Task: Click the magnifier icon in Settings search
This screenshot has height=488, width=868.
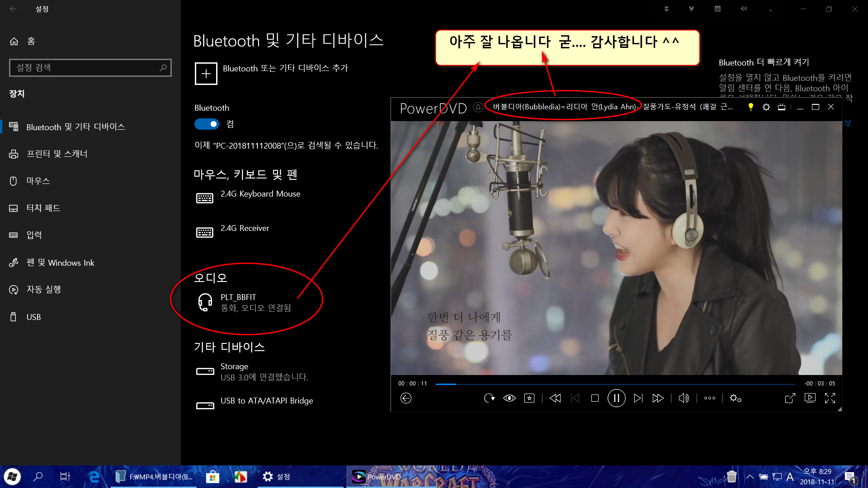Action: [163, 68]
